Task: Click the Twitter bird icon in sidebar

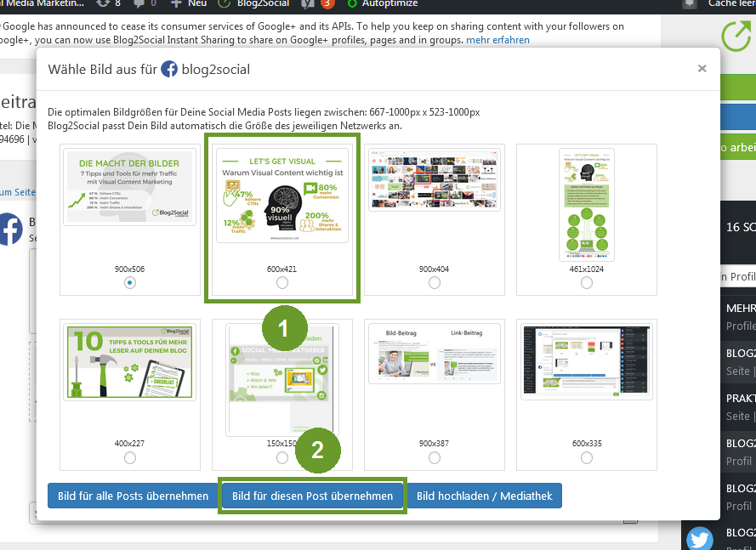Action: pyautogui.click(x=699, y=538)
